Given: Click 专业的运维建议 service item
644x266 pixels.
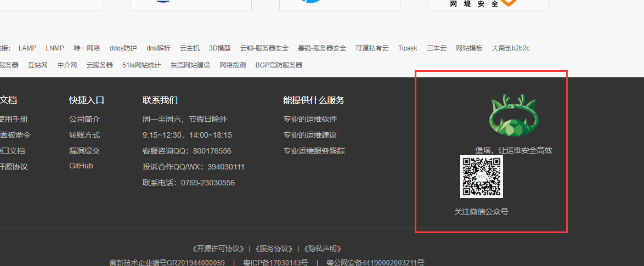Looking at the screenshot, I should 310,135.
